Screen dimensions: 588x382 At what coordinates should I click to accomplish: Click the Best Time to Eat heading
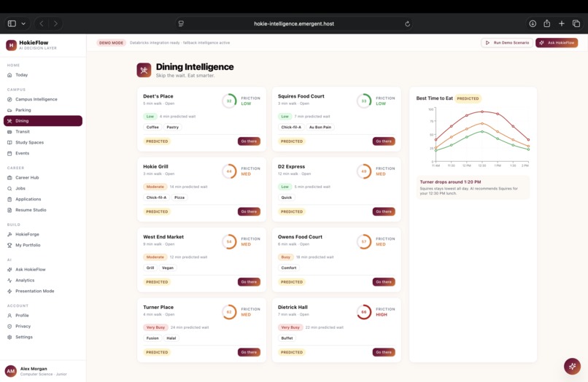[435, 98]
